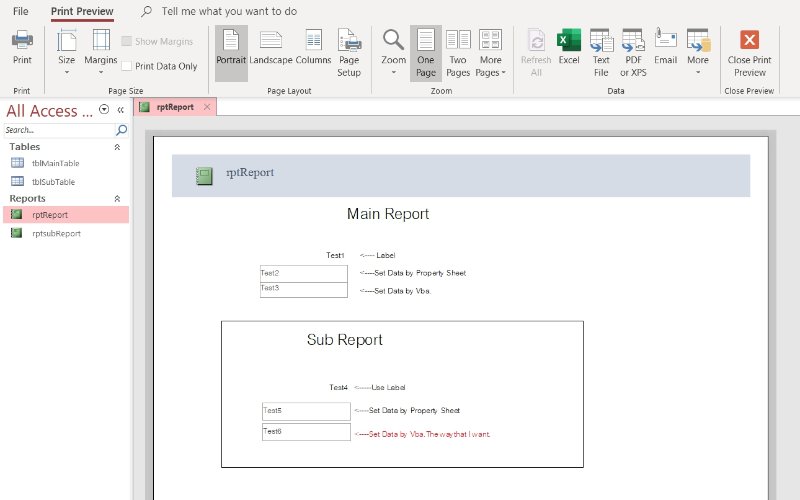
Task: Click the Print icon in the ribbon
Action: click(22, 47)
